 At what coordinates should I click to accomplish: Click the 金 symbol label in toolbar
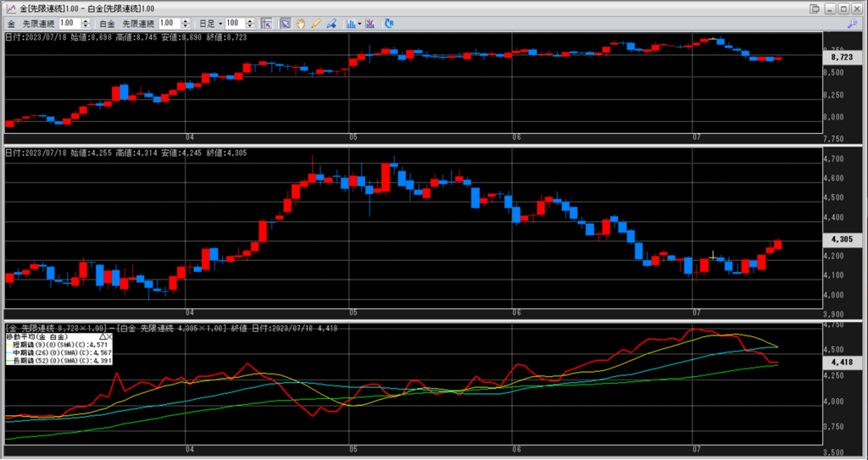pos(11,24)
